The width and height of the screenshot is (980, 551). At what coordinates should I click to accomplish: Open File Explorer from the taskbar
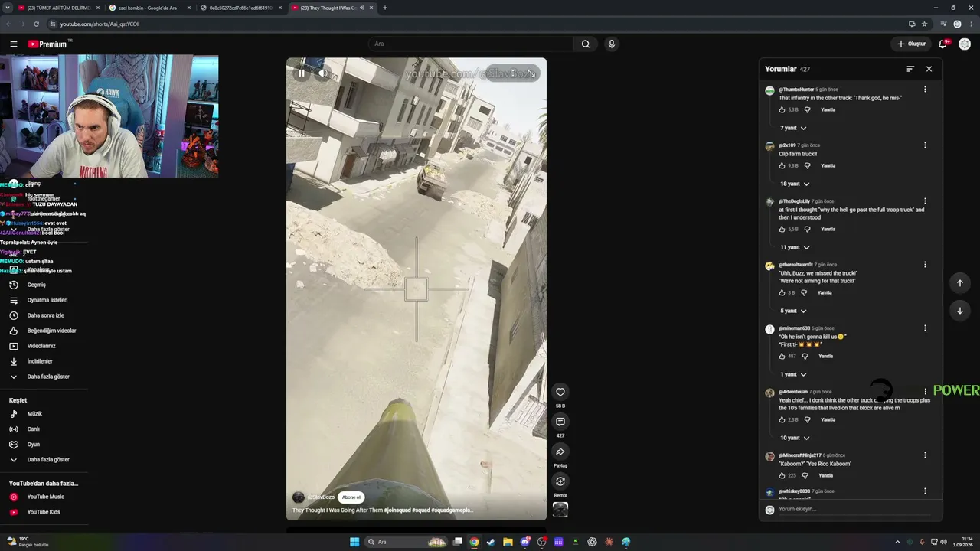(x=508, y=542)
